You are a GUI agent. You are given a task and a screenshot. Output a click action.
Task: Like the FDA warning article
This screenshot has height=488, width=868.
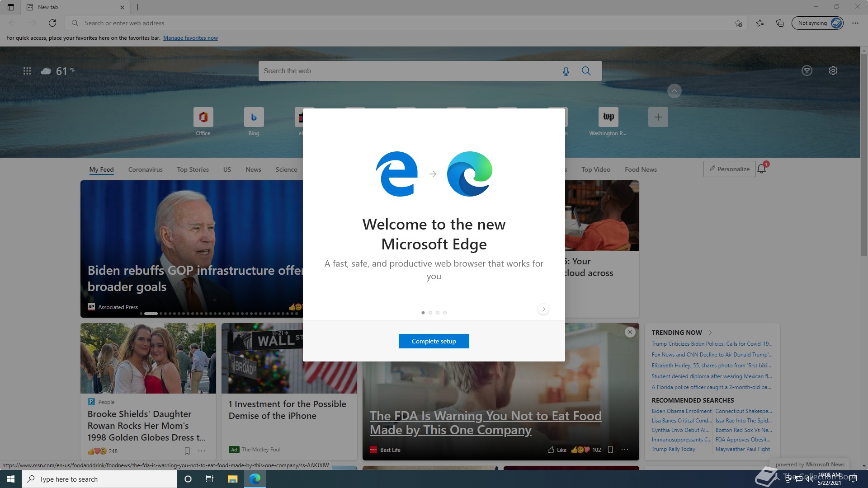point(557,450)
